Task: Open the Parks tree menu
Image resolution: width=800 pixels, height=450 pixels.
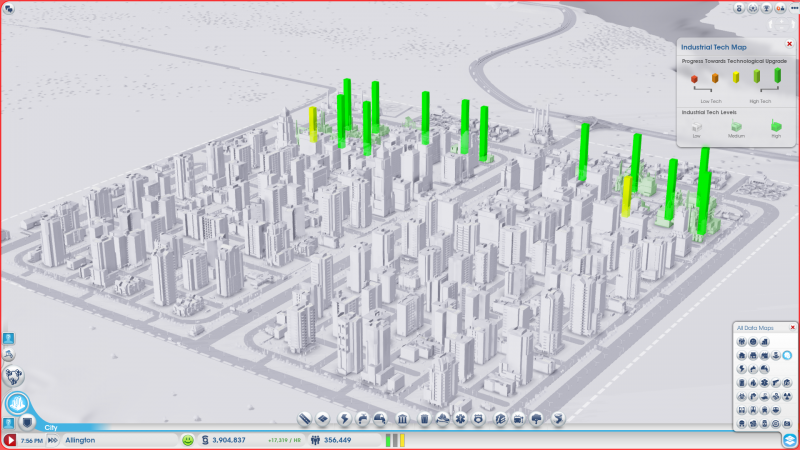Action: click(x=537, y=419)
